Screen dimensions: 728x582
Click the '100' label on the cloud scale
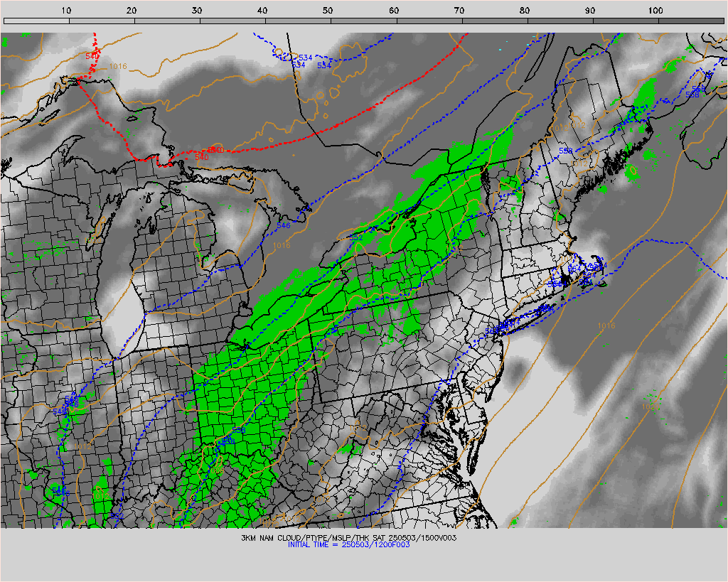(655, 10)
